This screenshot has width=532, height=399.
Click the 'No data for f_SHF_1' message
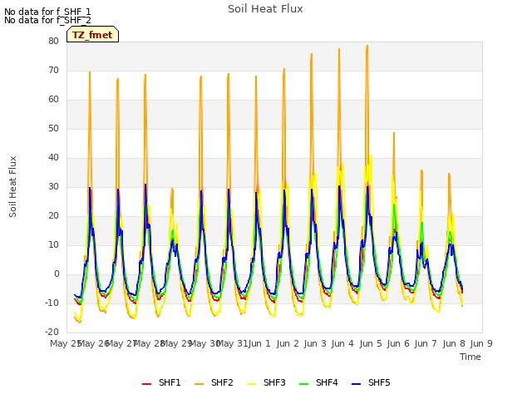[x=47, y=12]
